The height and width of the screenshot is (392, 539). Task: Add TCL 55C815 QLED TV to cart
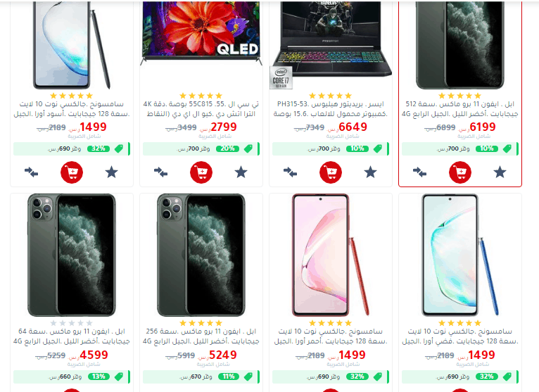pos(201,172)
